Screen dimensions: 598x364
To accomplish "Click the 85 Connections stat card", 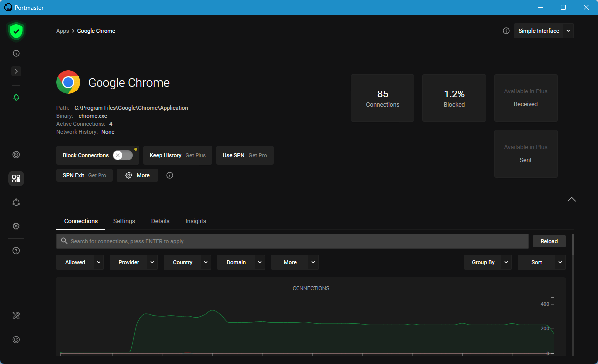I will point(383,98).
